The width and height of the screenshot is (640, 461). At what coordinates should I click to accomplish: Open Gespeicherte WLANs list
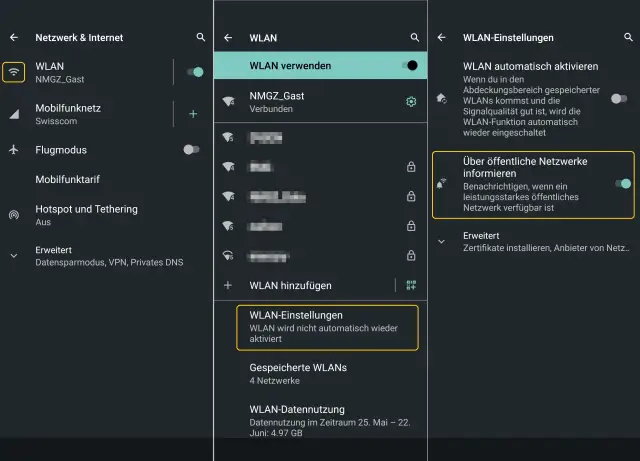coord(298,373)
